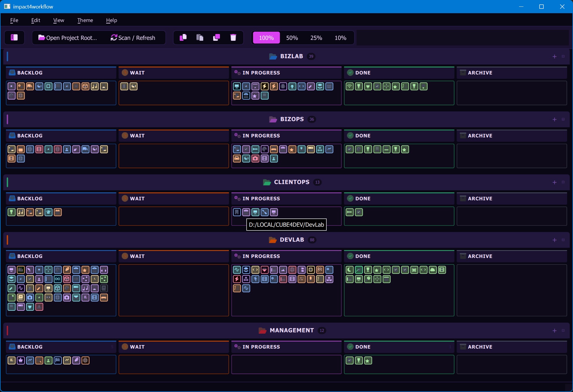Click the plus button on MANAGEMENT header
Screen dimensions: 573x392
click(x=554, y=330)
